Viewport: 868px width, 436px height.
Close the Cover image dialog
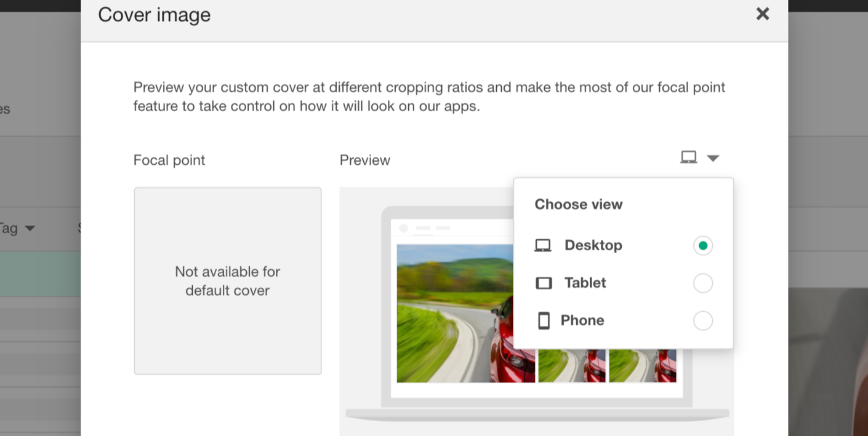pyautogui.click(x=763, y=14)
